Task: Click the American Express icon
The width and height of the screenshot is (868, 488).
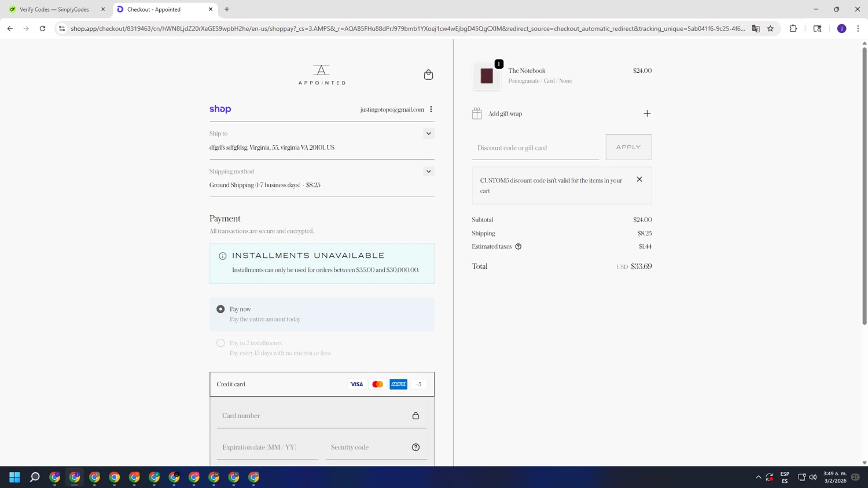Action: tap(398, 385)
